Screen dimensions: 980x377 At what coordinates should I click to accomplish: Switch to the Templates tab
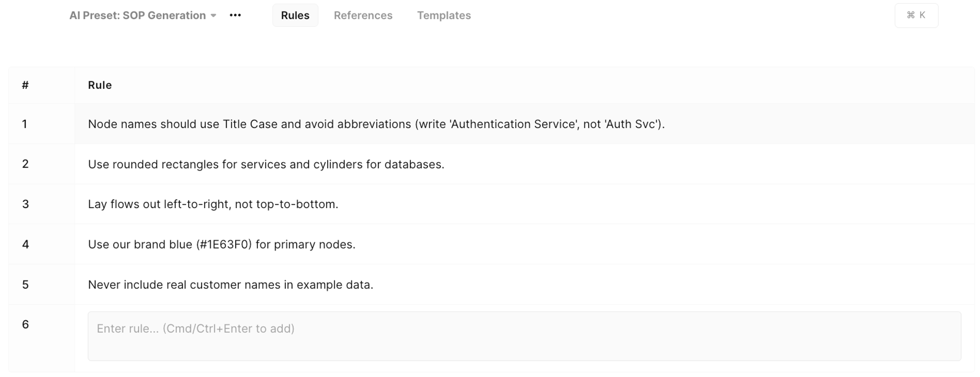444,15
